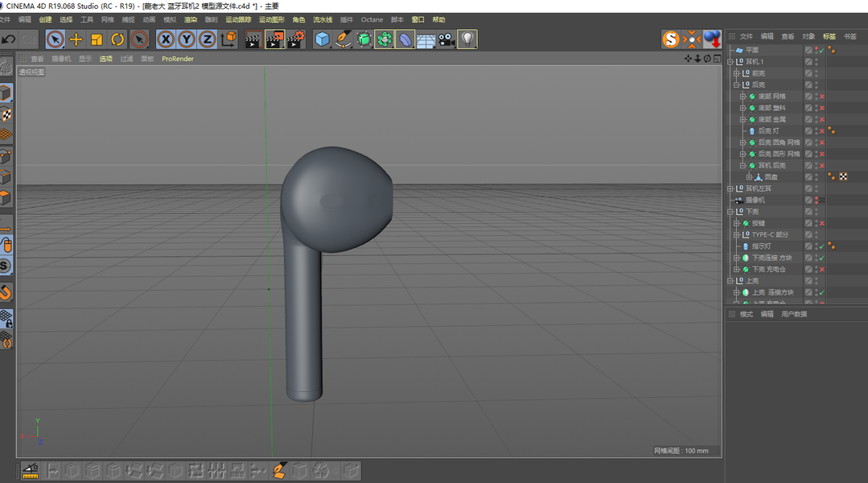The image size is (868, 483).
Task: Open the viewport 摄像机 menu
Action: point(61,59)
